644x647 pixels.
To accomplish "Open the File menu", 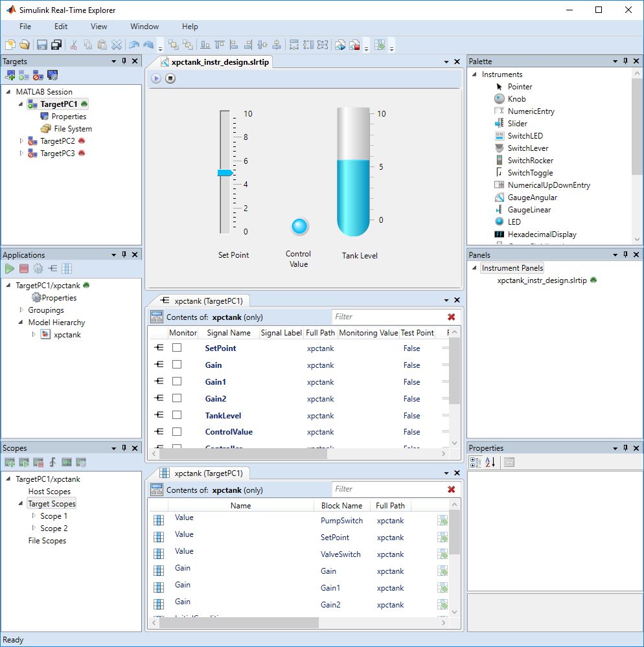I will click(25, 27).
